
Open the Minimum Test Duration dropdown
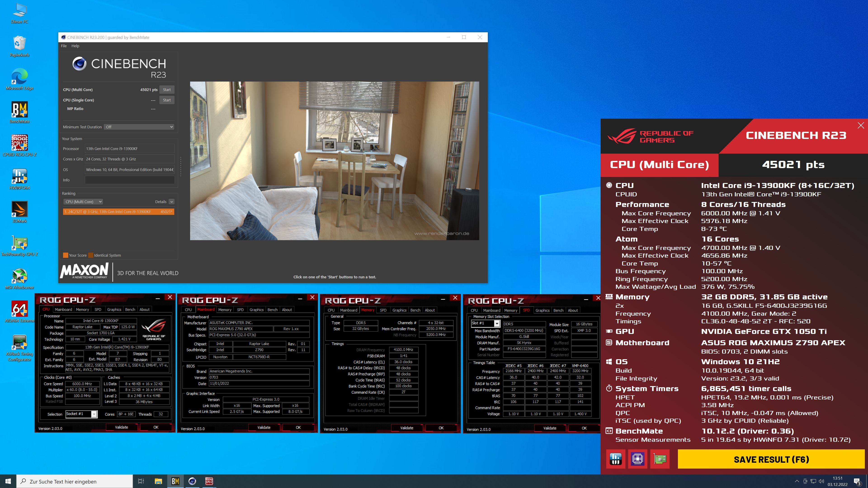pyautogui.click(x=139, y=127)
